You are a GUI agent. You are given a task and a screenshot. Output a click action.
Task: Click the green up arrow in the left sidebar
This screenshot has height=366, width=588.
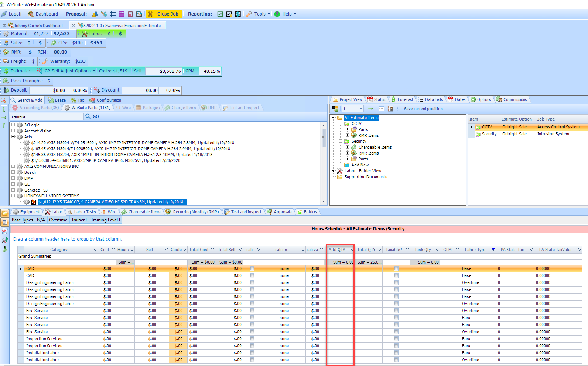(x=4, y=125)
